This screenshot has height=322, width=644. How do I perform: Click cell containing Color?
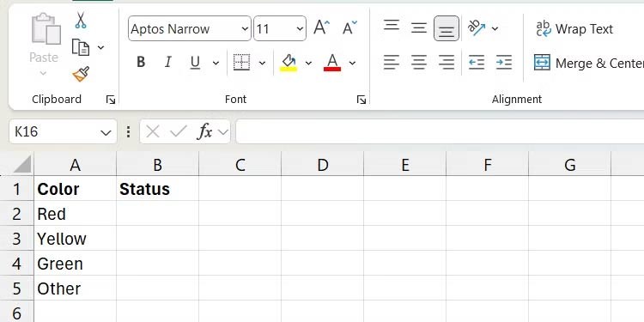point(76,189)
